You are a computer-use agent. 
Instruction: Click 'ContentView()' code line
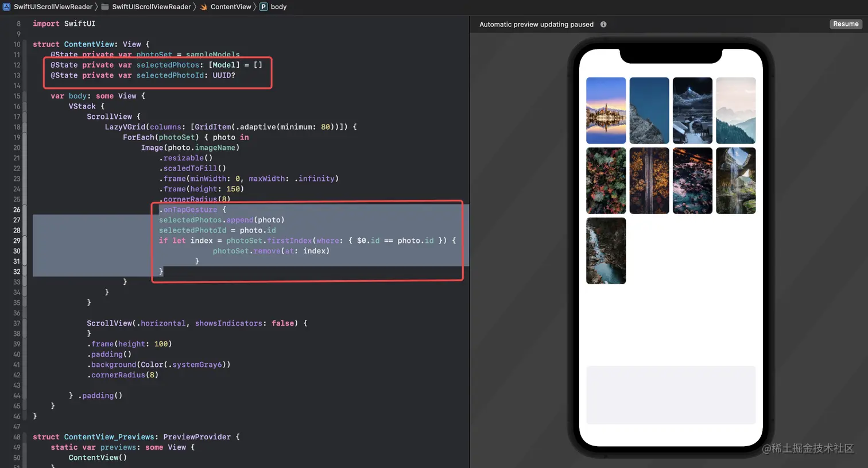98,458
